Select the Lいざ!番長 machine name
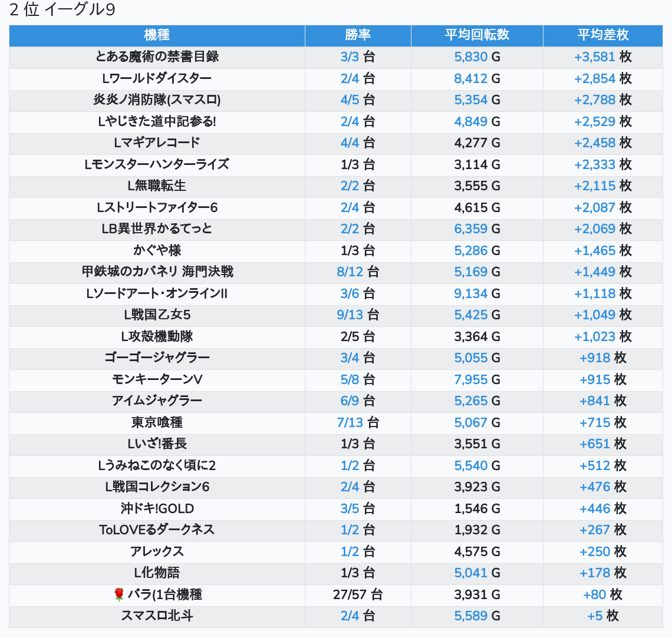672x638 pixels. point(157,444)
